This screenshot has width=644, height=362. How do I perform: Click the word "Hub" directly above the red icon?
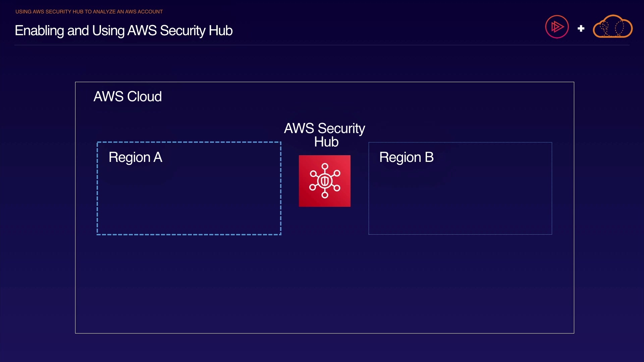pyautogui.click(x=326, y=142)
